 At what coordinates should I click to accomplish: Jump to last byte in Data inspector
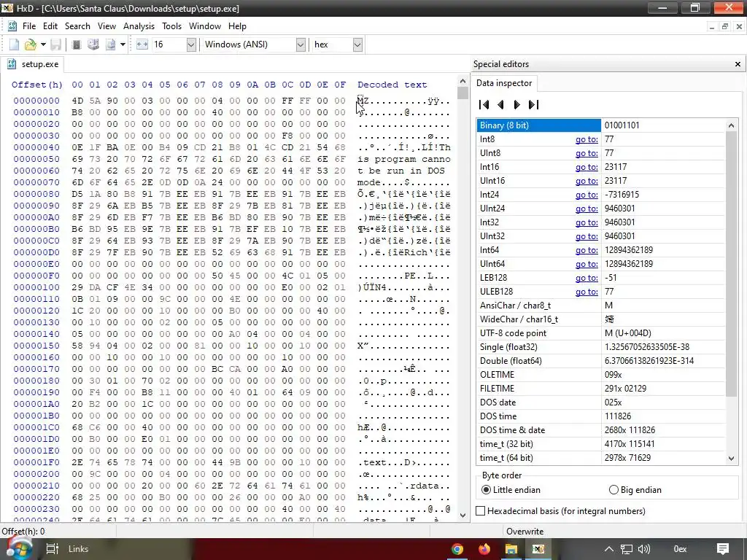533,105
